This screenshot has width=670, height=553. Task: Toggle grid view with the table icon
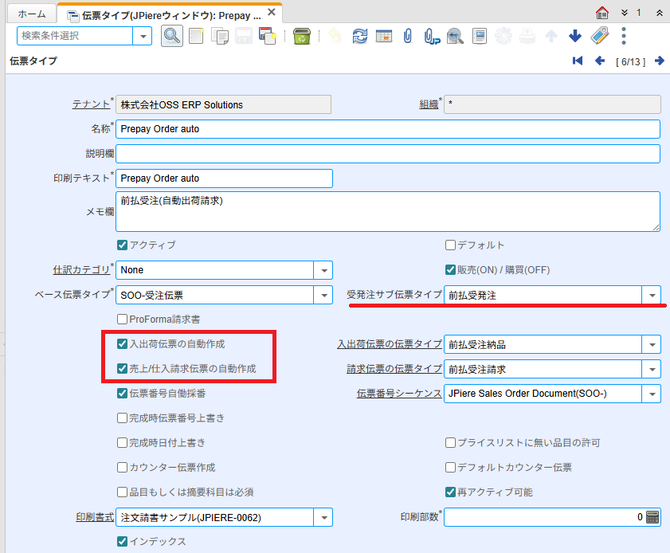coord(384,36)
